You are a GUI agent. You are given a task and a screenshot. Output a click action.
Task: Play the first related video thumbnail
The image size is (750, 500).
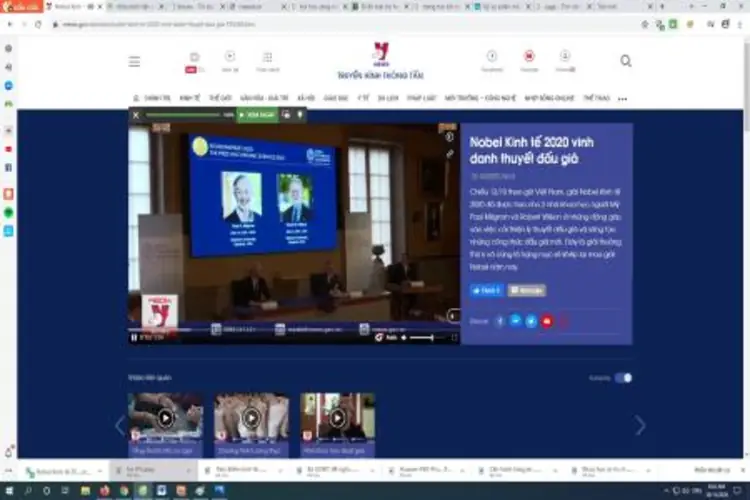(x=165, y=418)
